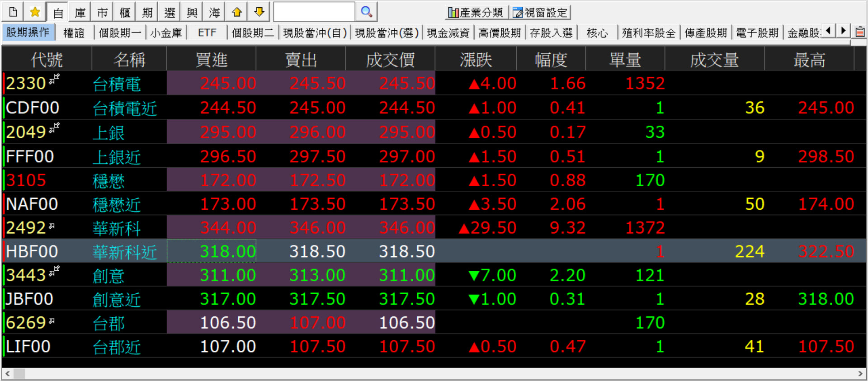Click the red clipboard icon beside tabs
Image resolution: width=868 pixels, height=381 pixels.
click(x=860, y=32)
